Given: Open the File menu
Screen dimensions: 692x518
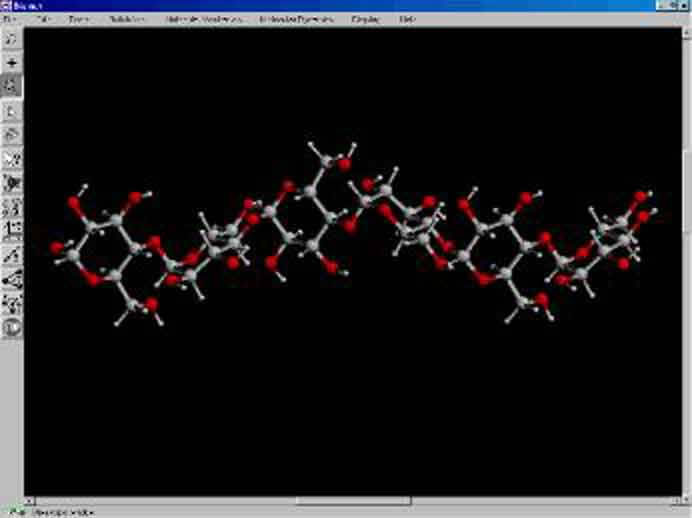Looking at the screenshot, I should tap(10, 19).
